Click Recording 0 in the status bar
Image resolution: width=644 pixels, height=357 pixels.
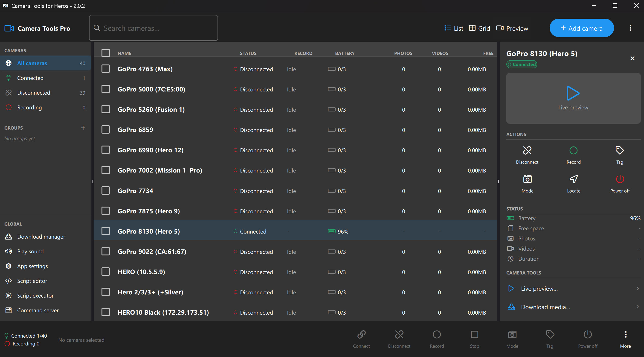pos(22,344)
